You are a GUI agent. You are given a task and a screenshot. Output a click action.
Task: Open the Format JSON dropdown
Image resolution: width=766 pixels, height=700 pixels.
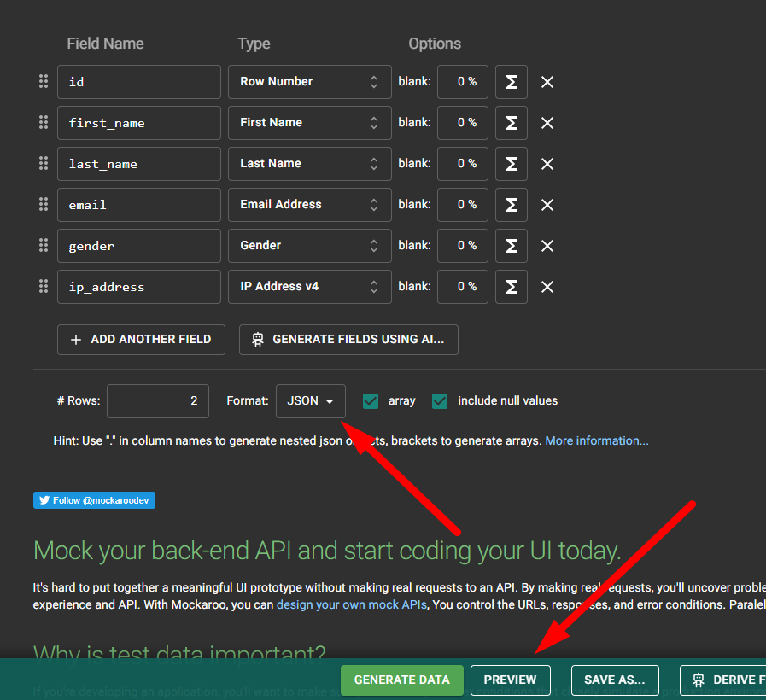310,401
